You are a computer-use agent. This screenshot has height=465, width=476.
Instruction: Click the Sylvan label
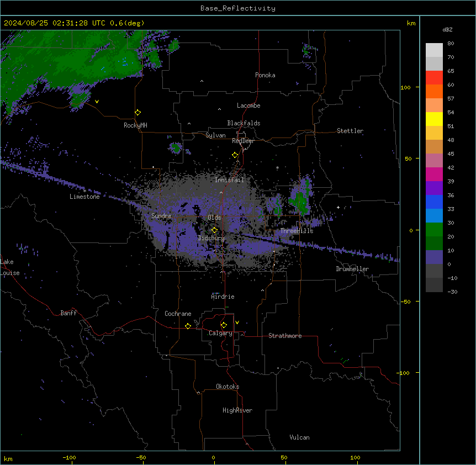[215, 135]
